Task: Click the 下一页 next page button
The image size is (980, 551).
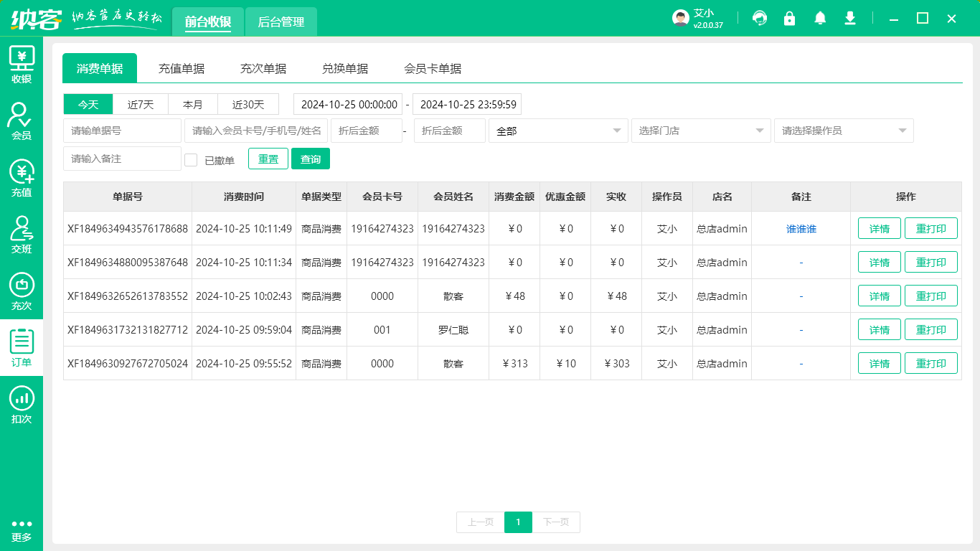Action: coord(556,522)
